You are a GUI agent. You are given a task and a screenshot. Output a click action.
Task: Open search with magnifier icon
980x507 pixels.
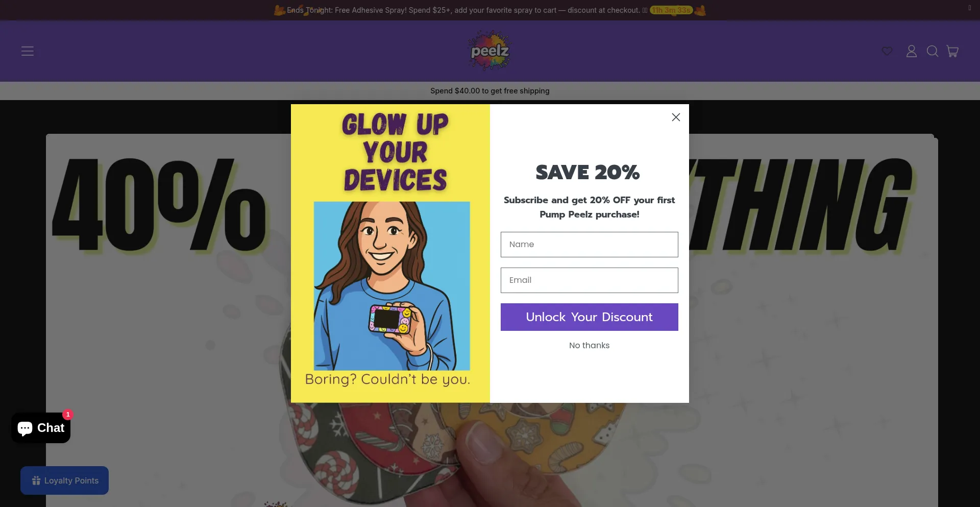pyautogui.click(x=933, y=51)
